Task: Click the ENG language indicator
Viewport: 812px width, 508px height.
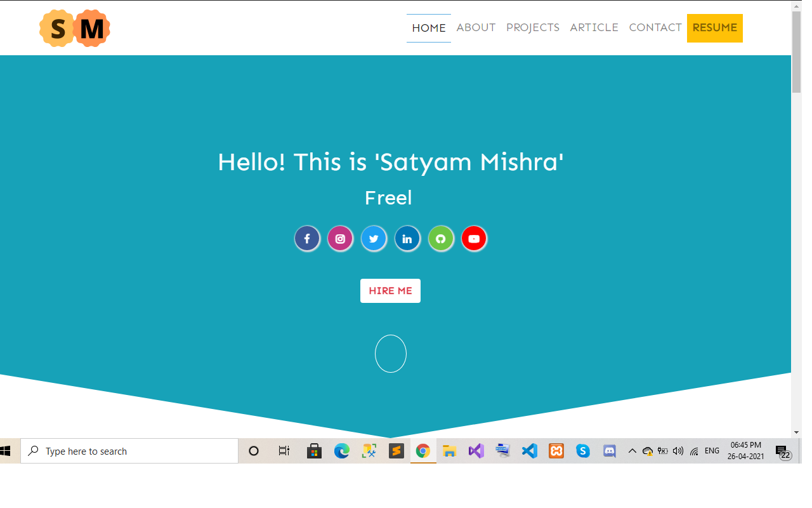Action: (x=712, y=451)
